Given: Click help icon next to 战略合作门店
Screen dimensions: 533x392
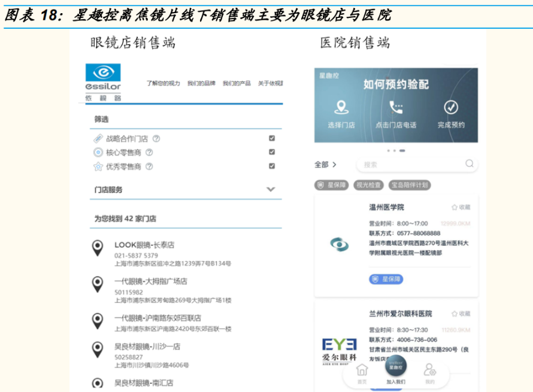Looking at the screenshot, I should (x=156, y=139).
